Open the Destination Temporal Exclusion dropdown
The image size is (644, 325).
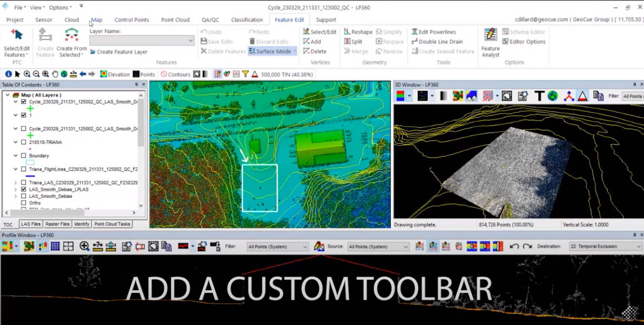[x=605, y=246]
